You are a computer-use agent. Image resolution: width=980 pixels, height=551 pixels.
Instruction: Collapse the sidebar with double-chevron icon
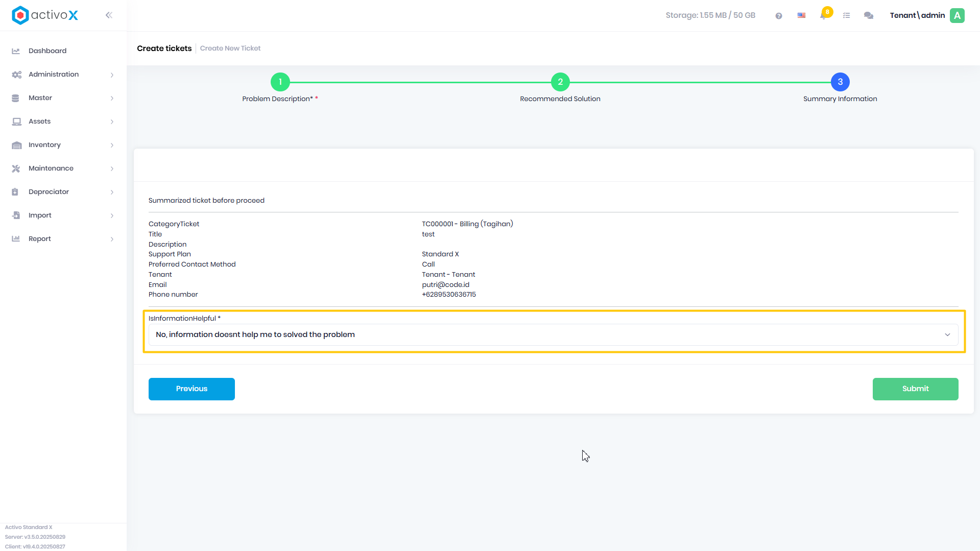[x=109, y=15]
